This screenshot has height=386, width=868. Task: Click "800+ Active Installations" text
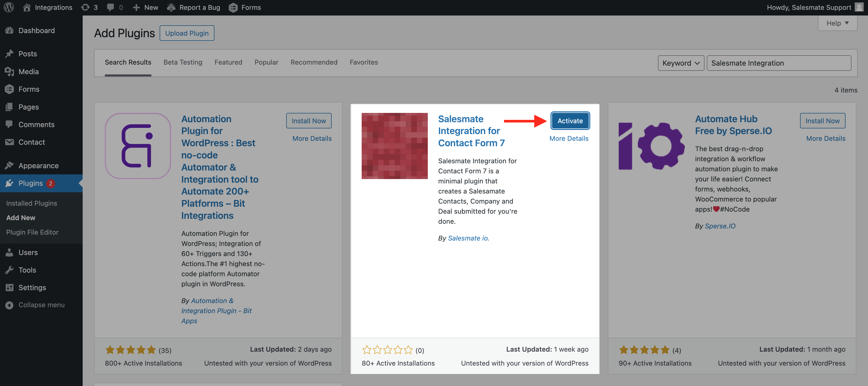[x=143, y=363]
